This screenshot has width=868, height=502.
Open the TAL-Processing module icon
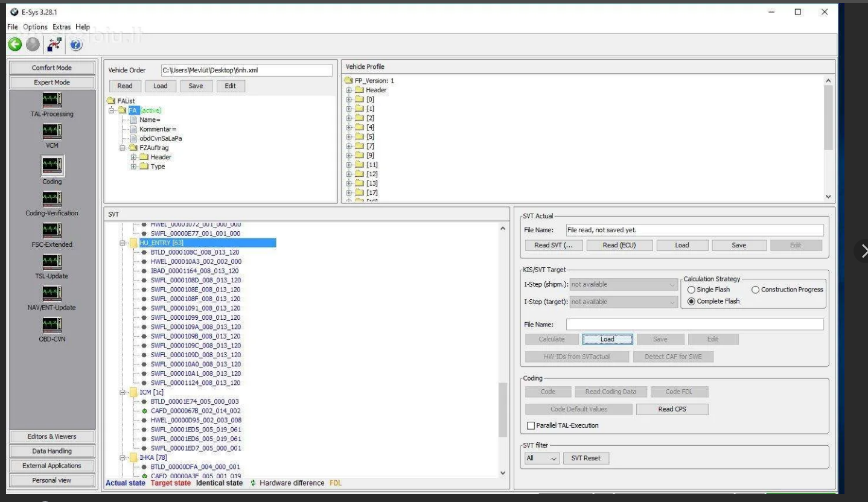coord(51,100)
